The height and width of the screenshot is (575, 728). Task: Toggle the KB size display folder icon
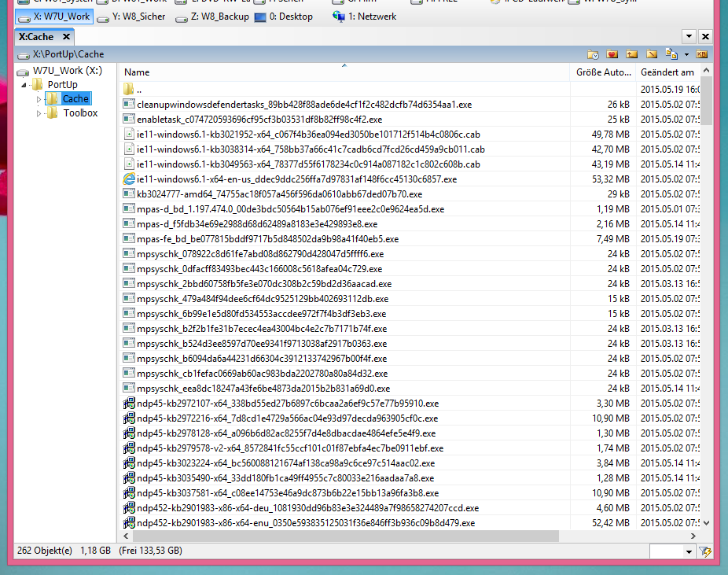[x=701, y=54]
